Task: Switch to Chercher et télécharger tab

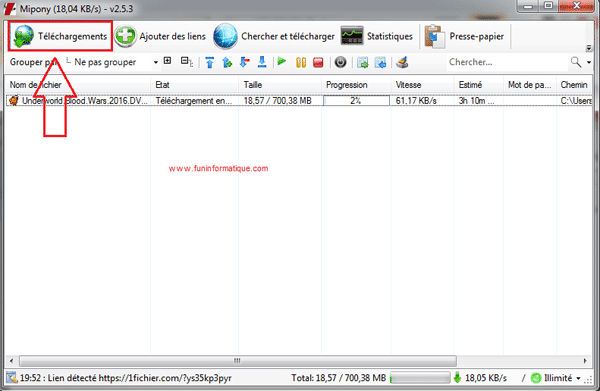Action: (274, 36)
